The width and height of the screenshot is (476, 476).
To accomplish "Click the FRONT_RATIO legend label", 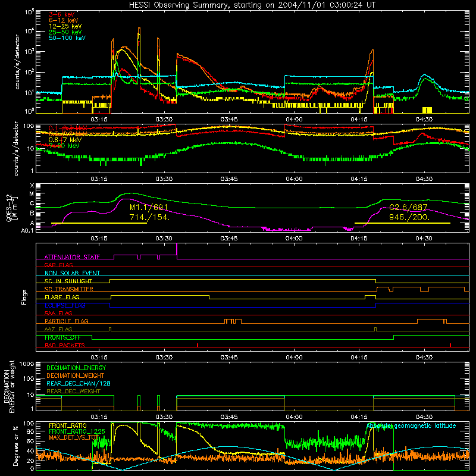I will 68,425.
